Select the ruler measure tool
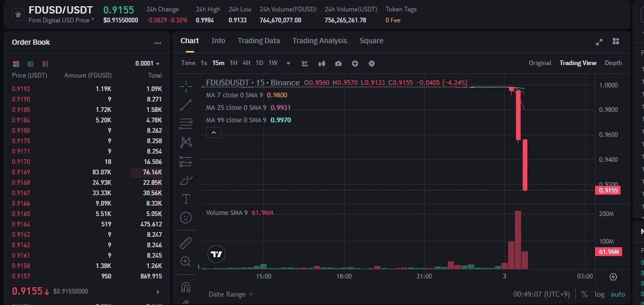Image resolution: width=644 pixels, height=305 pixels. pos(186,243)
